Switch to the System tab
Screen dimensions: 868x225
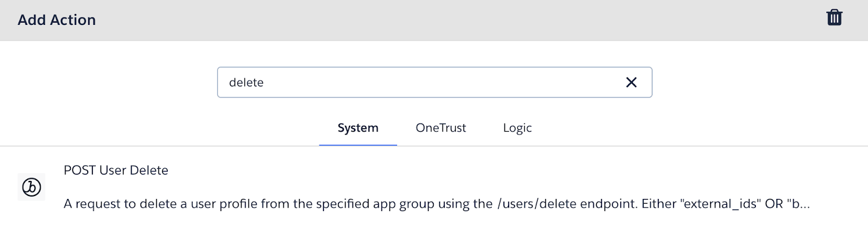point(358,128)
